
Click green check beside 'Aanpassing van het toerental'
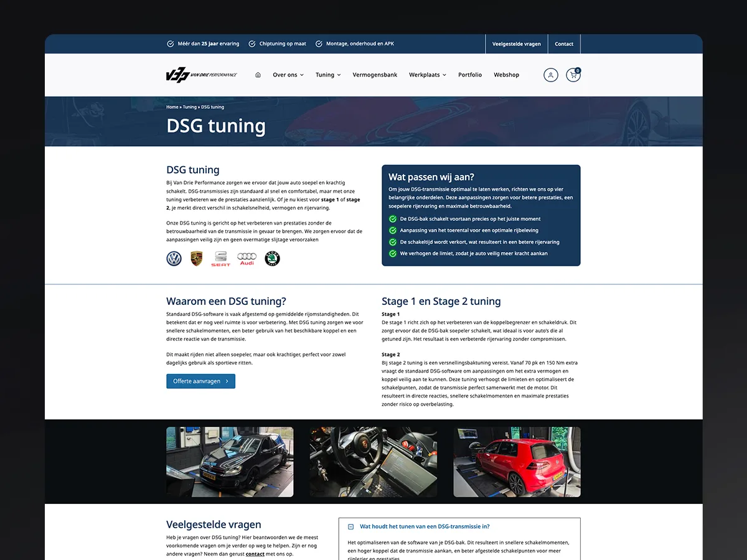(x=393, y=230)
